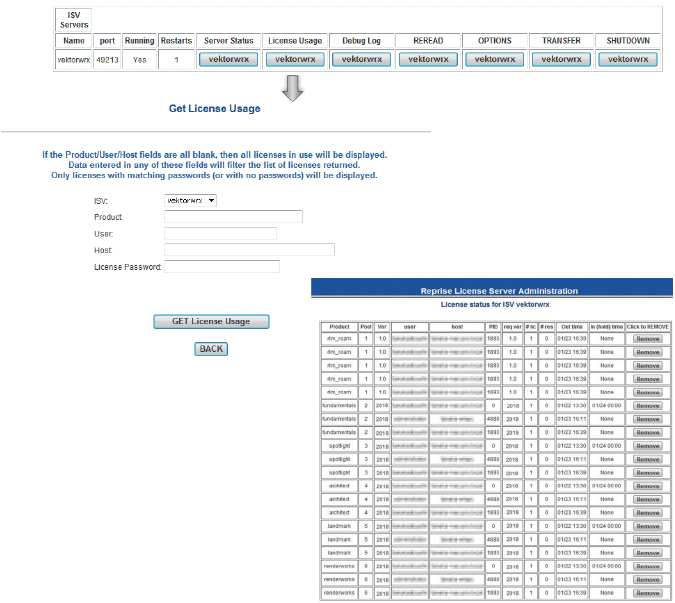Click the Running value Yes
675x603 pixels.
point(139,60)
